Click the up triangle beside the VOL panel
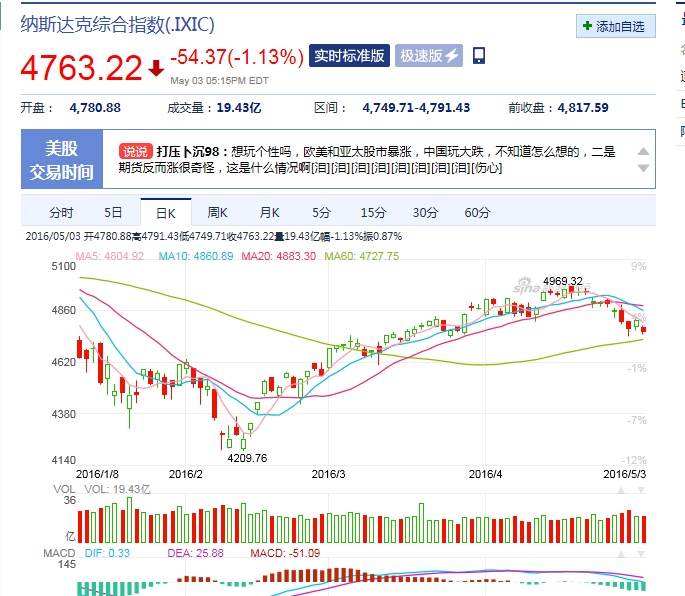 (x=621, y=490)
